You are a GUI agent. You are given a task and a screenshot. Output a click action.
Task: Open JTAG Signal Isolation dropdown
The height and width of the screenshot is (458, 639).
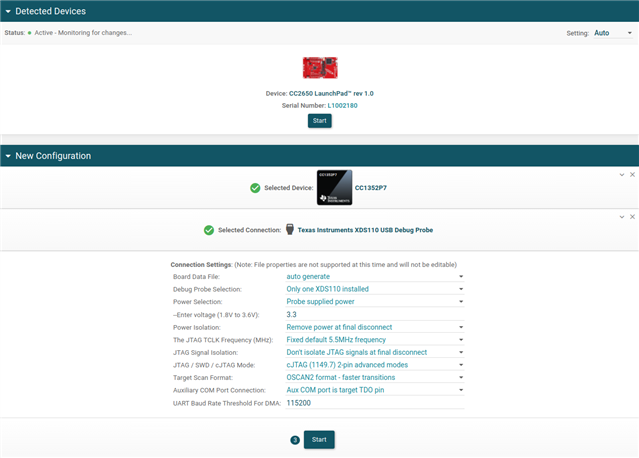pyautogui.click(x=375, y=352)
